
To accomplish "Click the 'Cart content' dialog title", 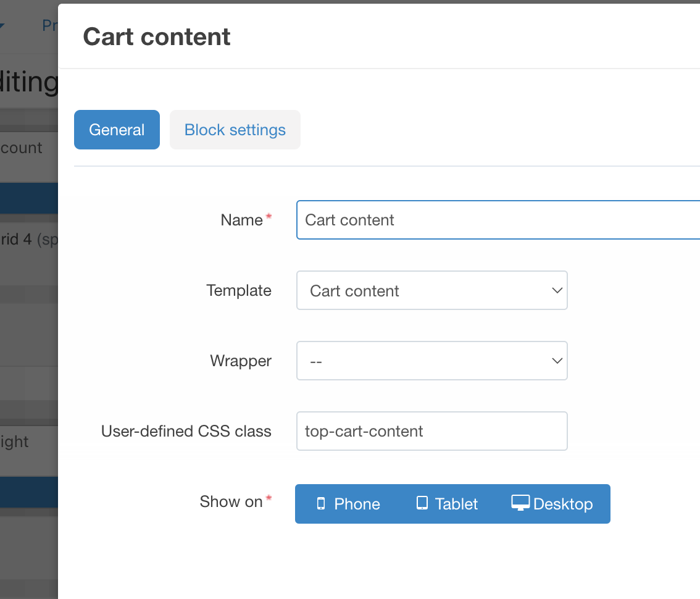I will (x=157, y=36).
